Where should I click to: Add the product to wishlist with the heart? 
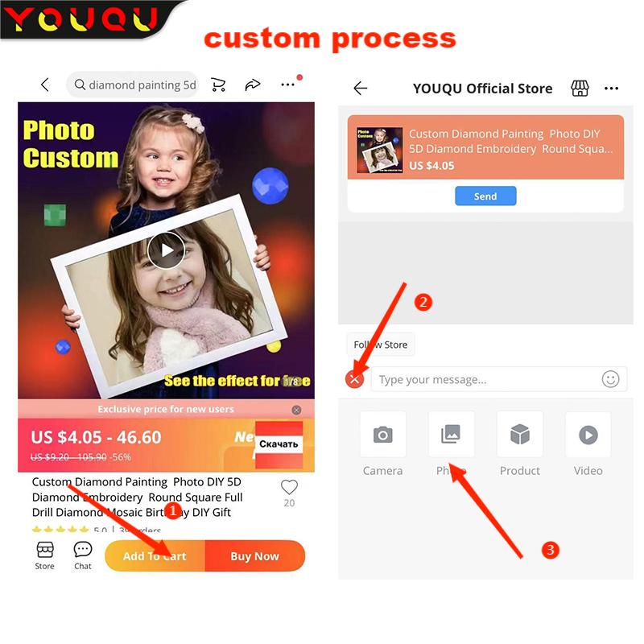tap(289, 487)
